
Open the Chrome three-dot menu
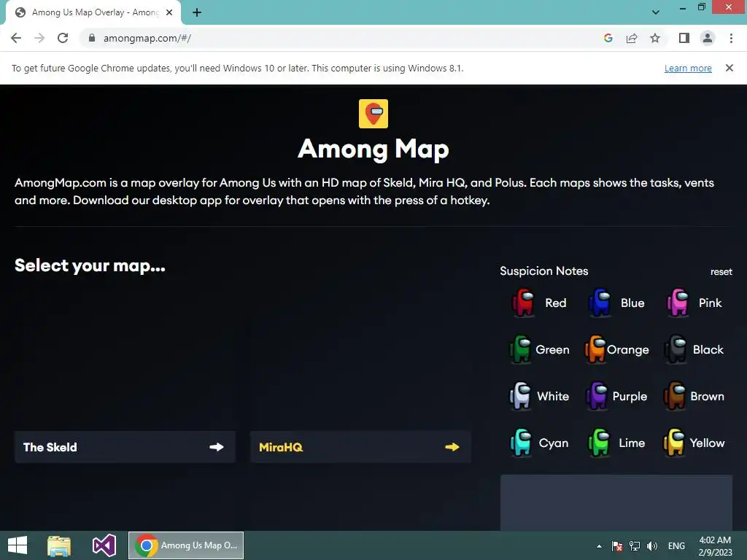pos(731,38)
